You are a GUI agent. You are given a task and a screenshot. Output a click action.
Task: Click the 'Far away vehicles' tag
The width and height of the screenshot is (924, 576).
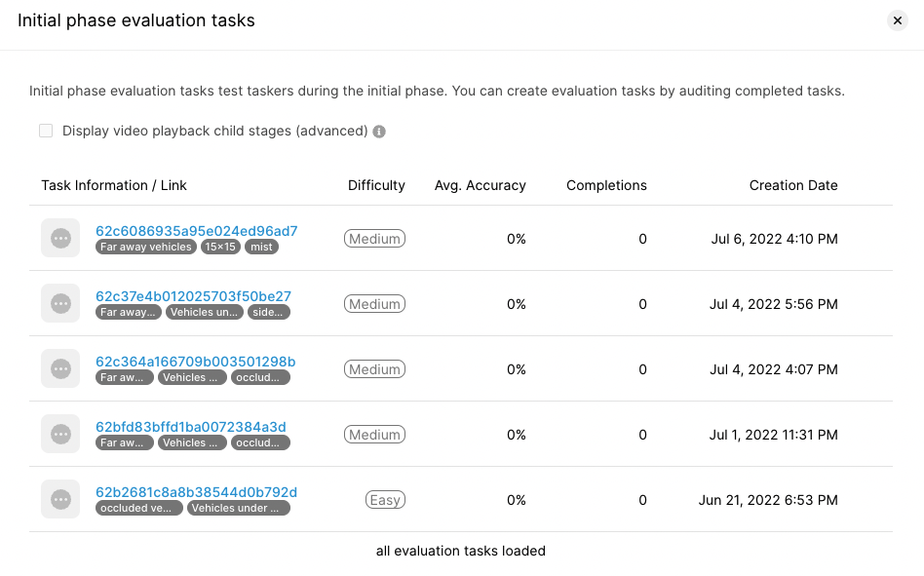point(146,247)
